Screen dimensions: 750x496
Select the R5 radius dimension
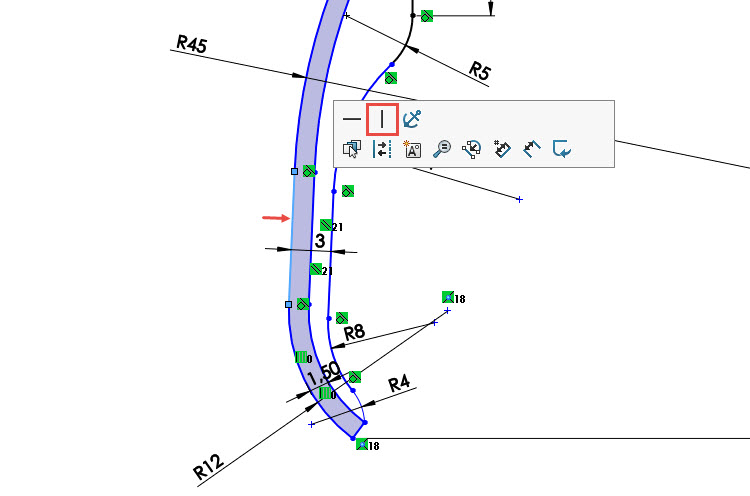coord(480,70)
